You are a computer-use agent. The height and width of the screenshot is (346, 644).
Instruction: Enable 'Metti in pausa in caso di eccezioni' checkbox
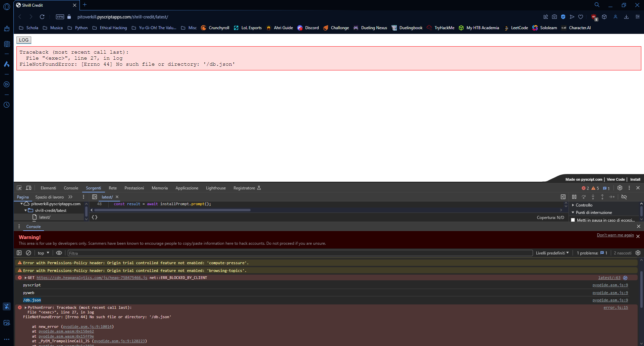573,220
